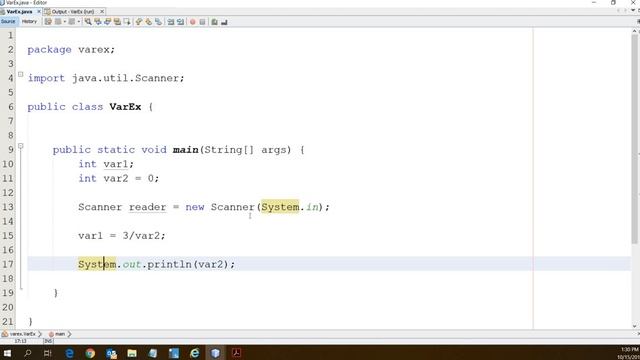Click the Next Bookmark icon
The height and width of the screenshot is (360, 640).
point(149,22)
